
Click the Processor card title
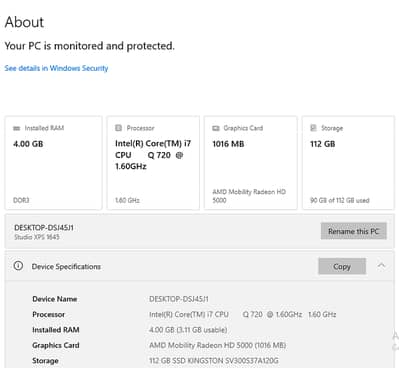[140, 128]
